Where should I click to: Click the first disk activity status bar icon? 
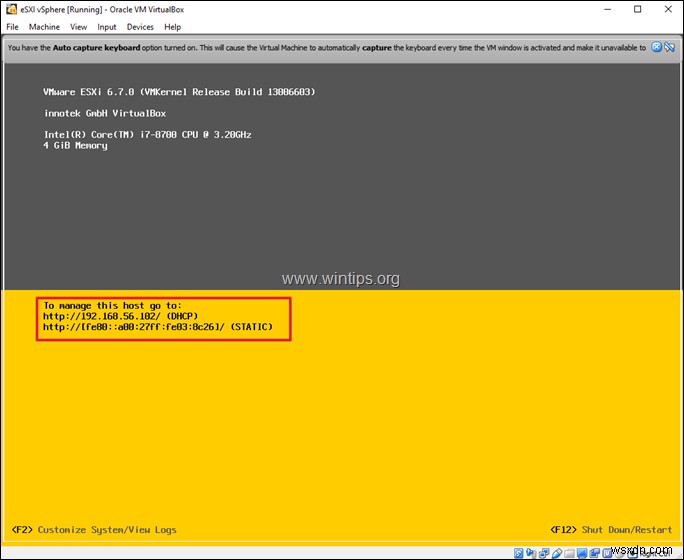click(518, 553)
